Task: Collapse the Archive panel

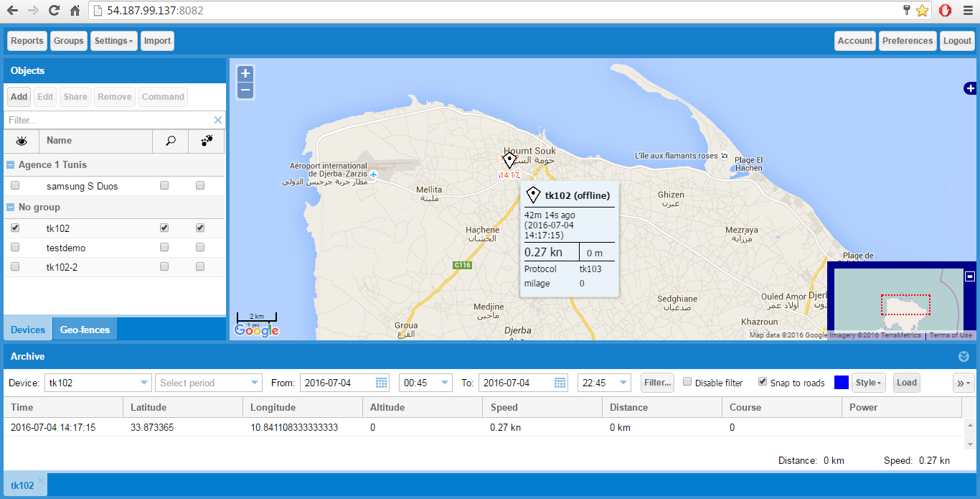Action: click(x=963, y=356)
